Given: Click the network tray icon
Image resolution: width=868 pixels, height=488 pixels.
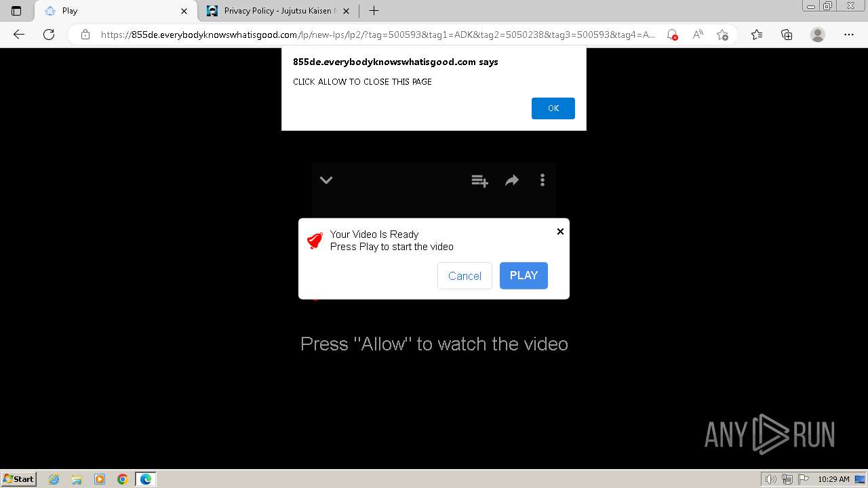Looking at the screenshot, I should [x=787, y=479].
